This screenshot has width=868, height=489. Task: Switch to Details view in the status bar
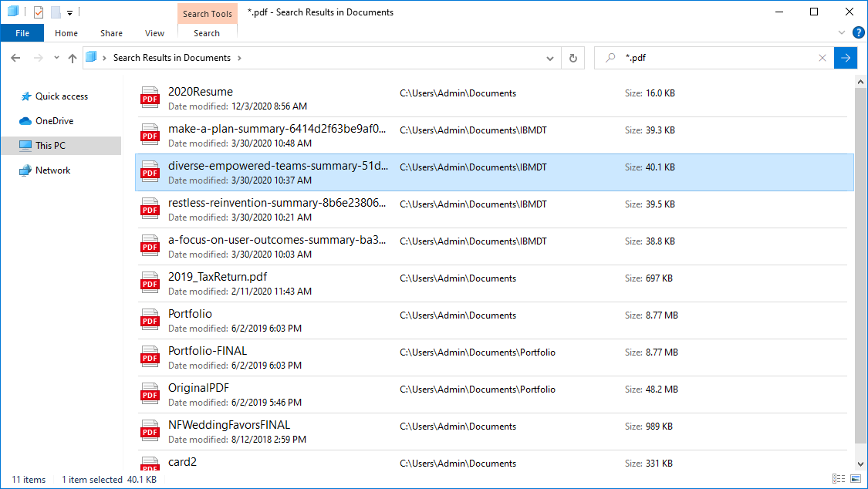click(x=839, y=479)
